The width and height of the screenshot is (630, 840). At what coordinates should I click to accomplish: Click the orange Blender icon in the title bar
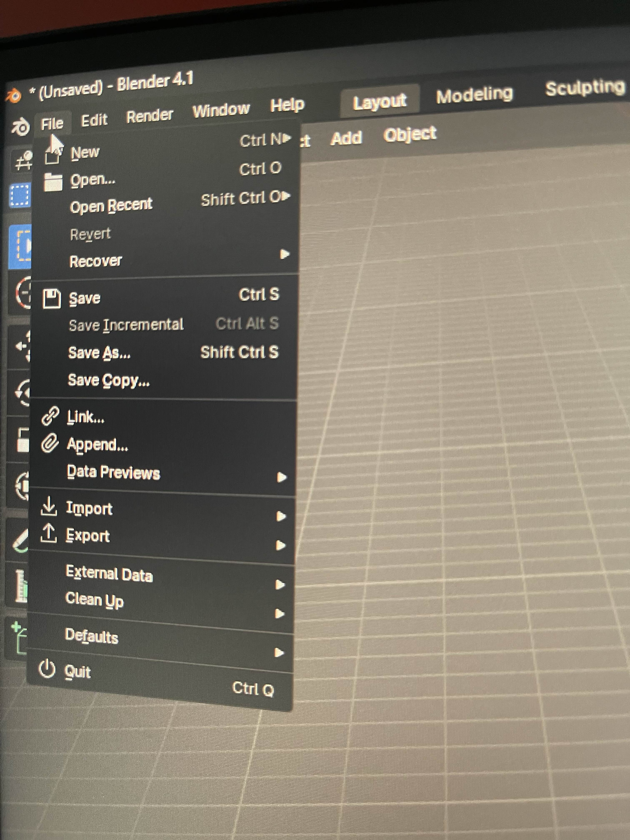pos(13,95)
